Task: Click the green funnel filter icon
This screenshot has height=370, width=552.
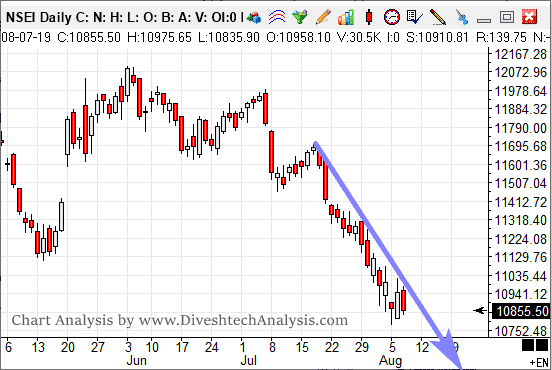Action: [300, 17]
